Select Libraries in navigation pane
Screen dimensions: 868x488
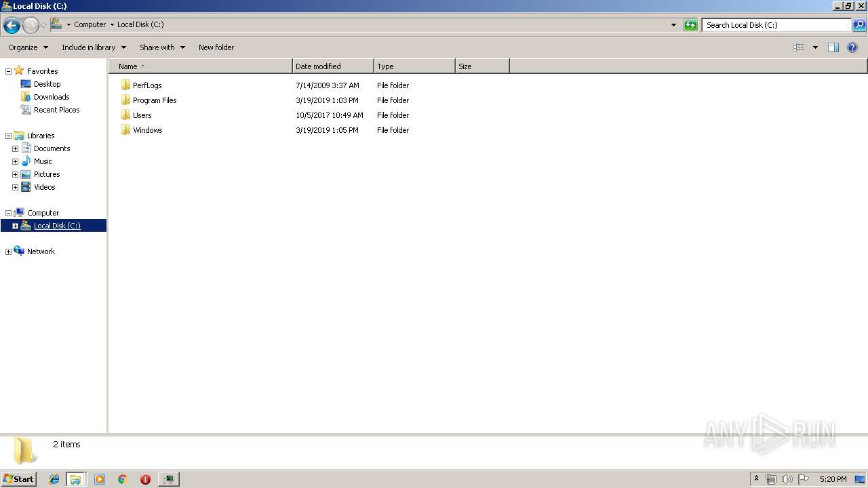point(41,136)
